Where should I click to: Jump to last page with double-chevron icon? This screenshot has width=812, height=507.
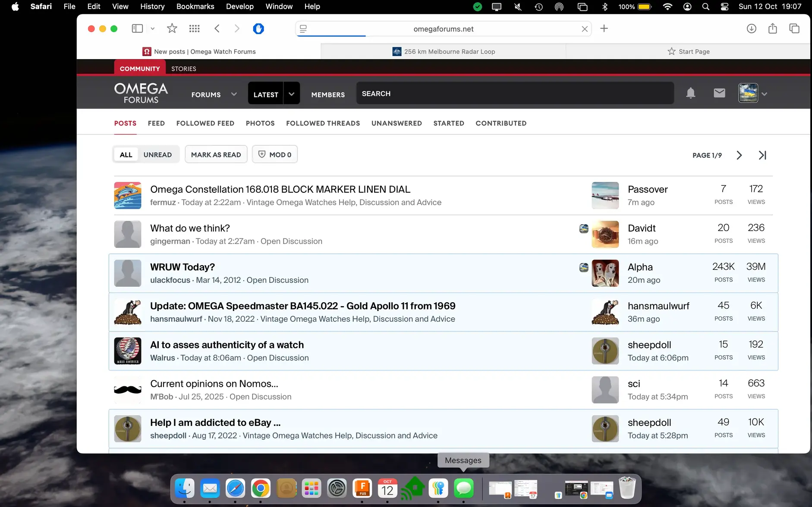click(763, 155)
